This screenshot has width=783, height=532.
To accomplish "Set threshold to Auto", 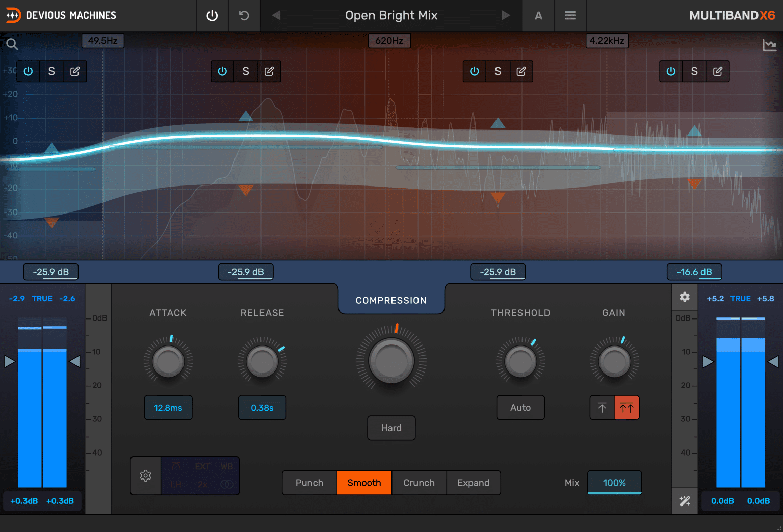I will click(x=520, y=408).
